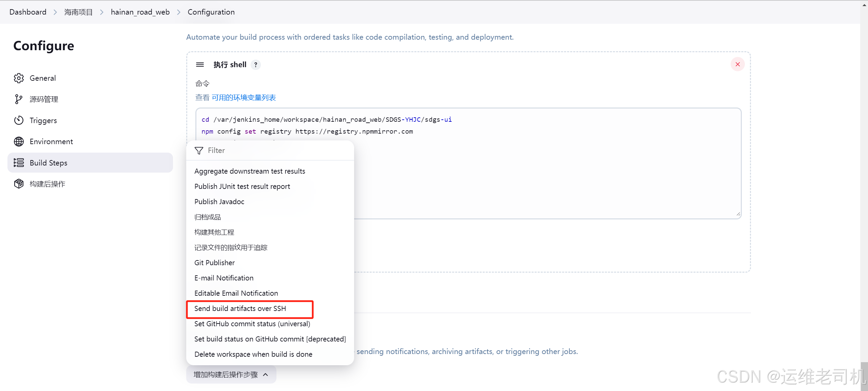Click breadcrumb chevron after 海南项目

point(102,12)
